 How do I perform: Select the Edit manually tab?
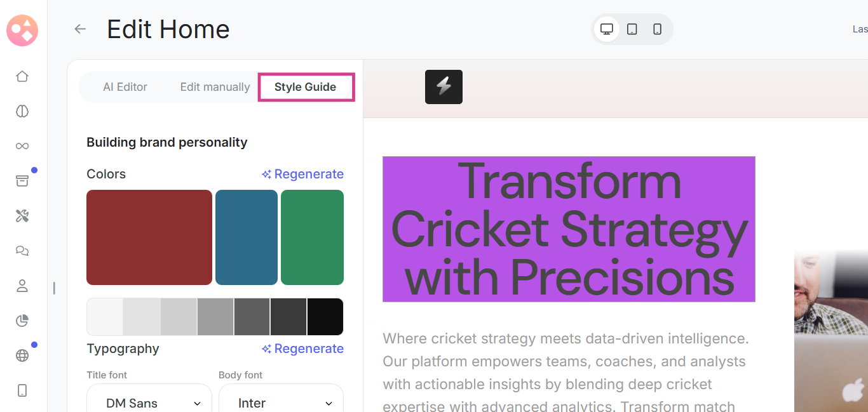pos(215,87)
